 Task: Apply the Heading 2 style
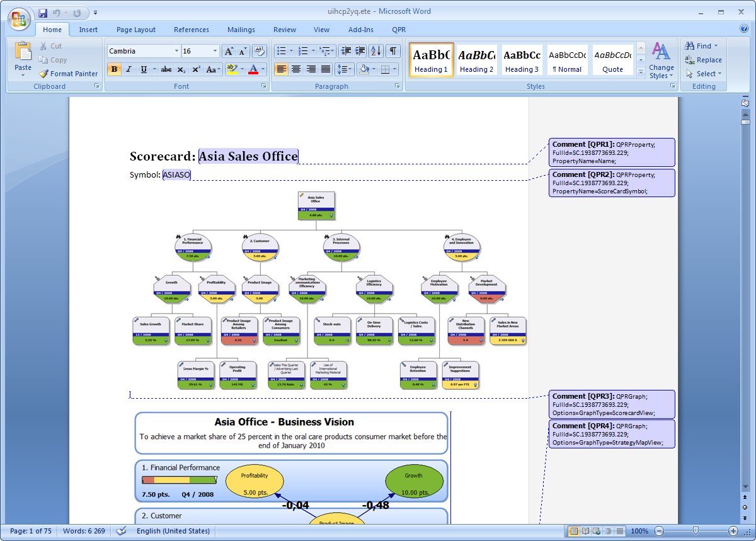tap(476, 60)
